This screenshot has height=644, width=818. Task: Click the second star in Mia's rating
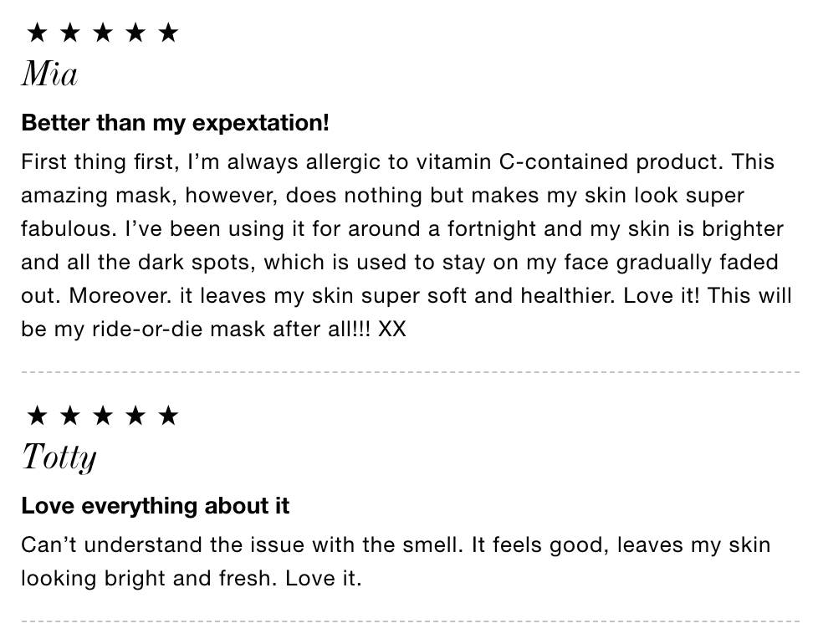coord(70,33)
